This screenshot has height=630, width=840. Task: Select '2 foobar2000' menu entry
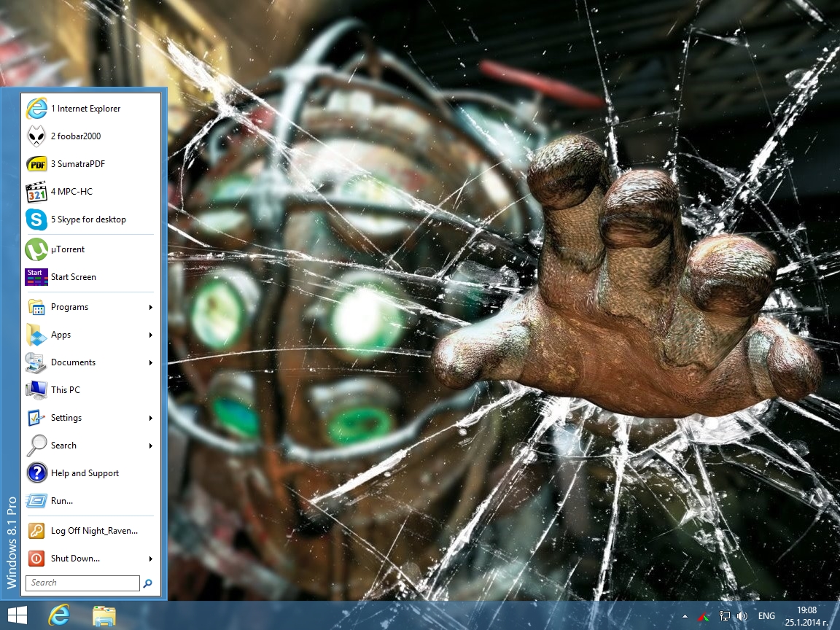point(90,136)
